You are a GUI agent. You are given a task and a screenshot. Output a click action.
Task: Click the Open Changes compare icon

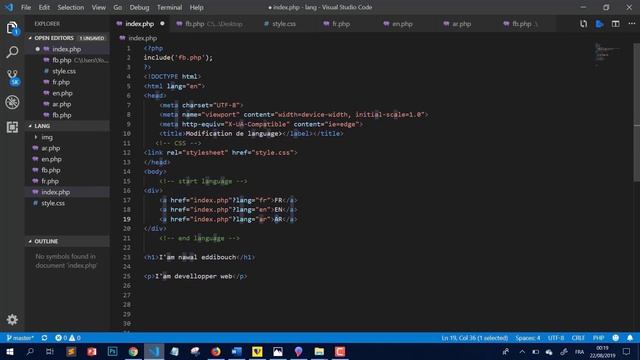point(583,24)
